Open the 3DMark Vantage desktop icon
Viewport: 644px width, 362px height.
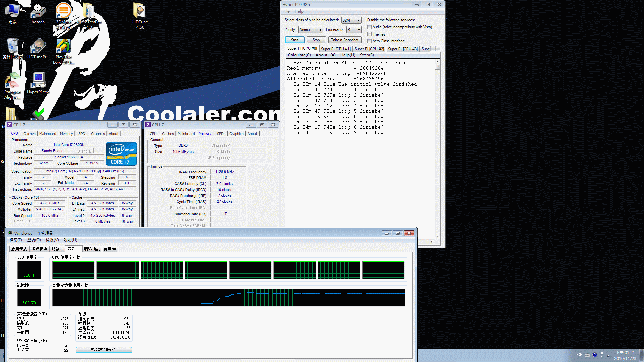[x=63, y=16]
